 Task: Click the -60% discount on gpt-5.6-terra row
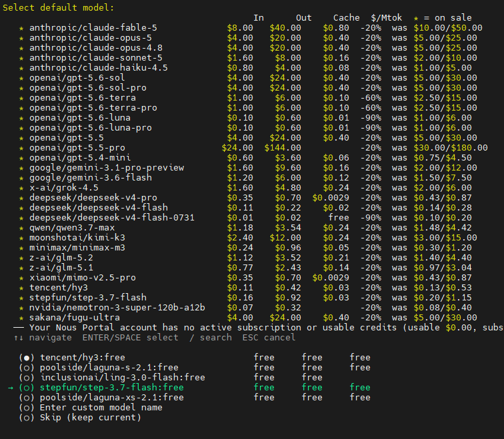click(371, 98)
